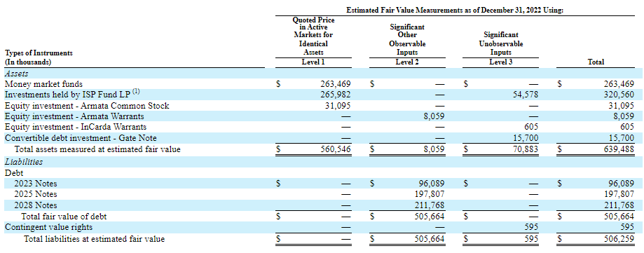The height and width of the screenshot is (253, 644).
Task: Select the 'Money market funds' row label
Action: pos(44,84)
